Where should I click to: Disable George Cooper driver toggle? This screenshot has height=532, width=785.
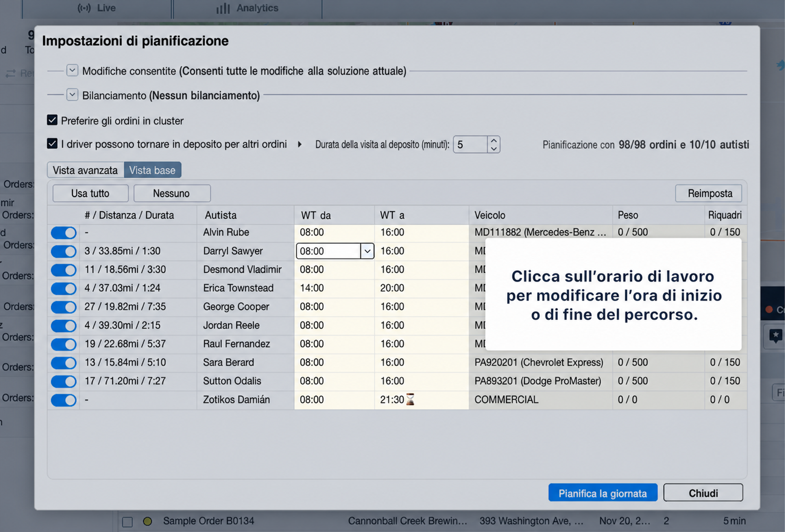coord(64,307)
